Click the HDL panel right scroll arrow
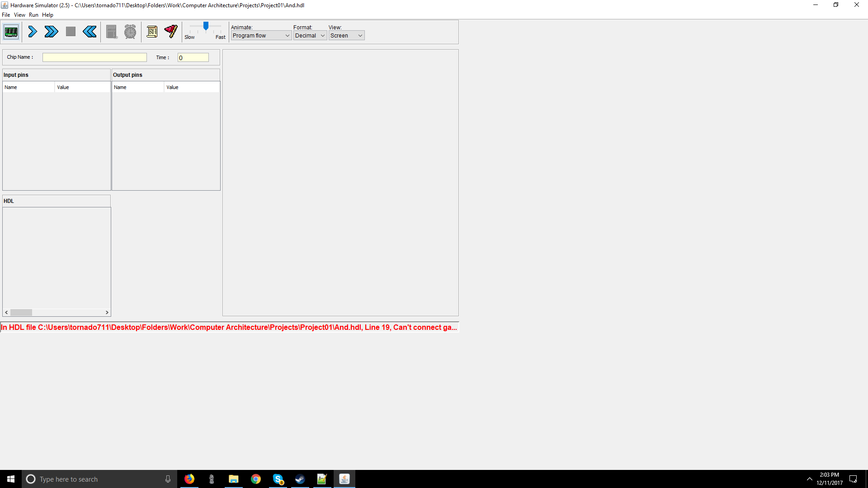Viewport: 868px width, 488px height. coord(107,312)
